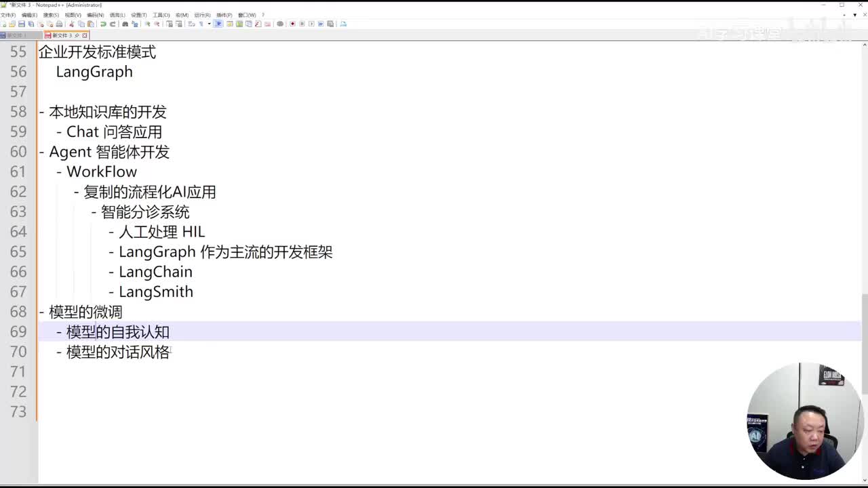
Task: Open the 宏(M) menu
Action: tap(182, 15)
